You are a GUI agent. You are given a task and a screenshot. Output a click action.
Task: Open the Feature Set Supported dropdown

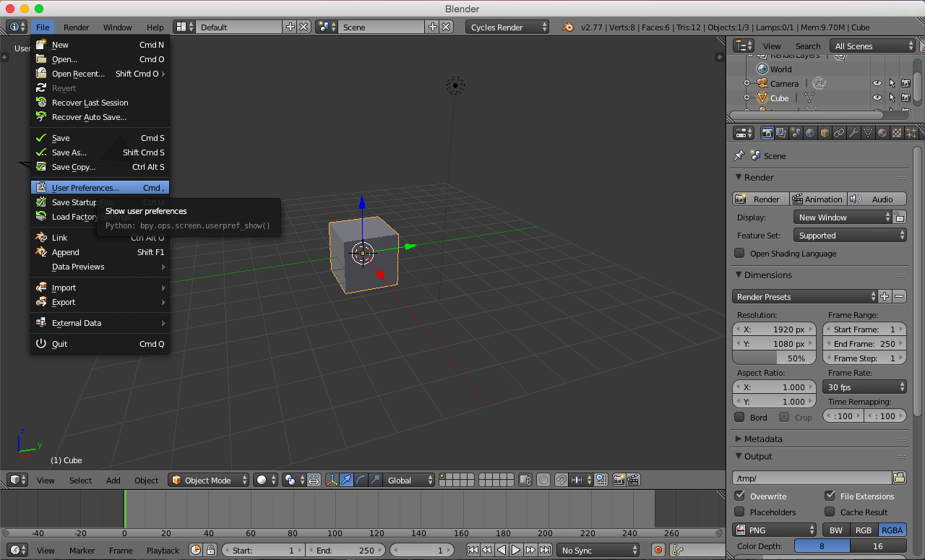click(x=850, y=236)
